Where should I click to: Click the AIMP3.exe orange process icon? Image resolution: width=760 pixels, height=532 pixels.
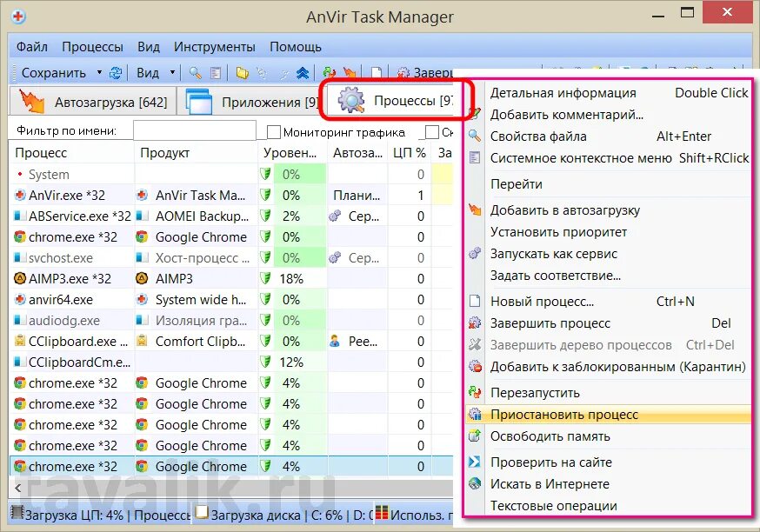[20, 278]
